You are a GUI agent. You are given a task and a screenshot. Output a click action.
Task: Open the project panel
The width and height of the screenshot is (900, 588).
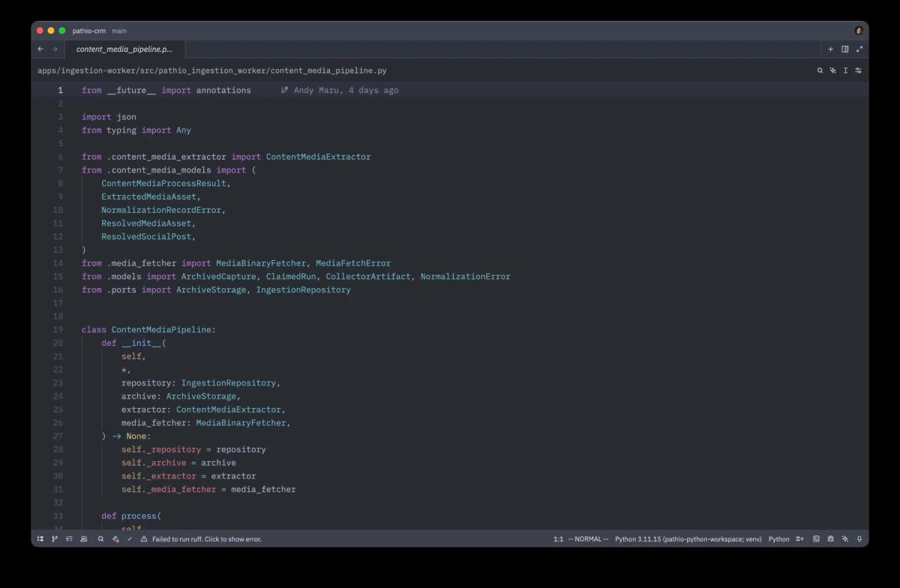click(40, 538)
